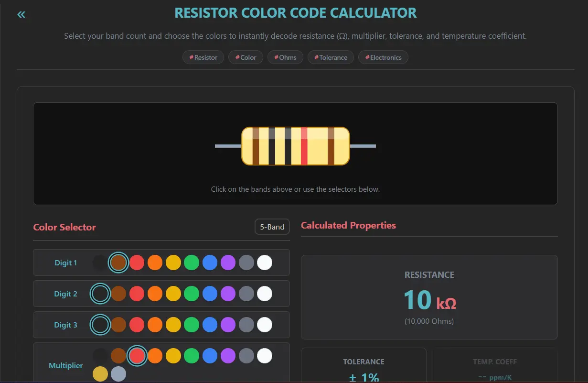Select gray for Digit 2

(x=246, y=294)
